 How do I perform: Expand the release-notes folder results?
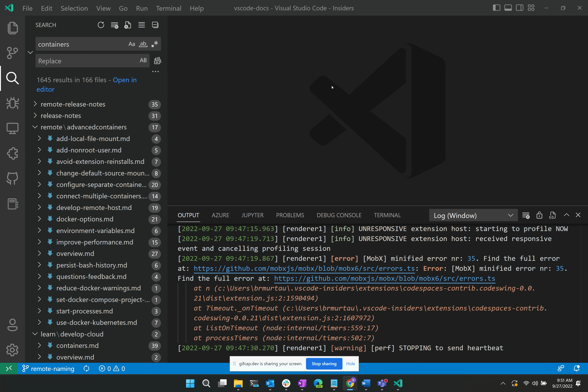click(35, 115)
